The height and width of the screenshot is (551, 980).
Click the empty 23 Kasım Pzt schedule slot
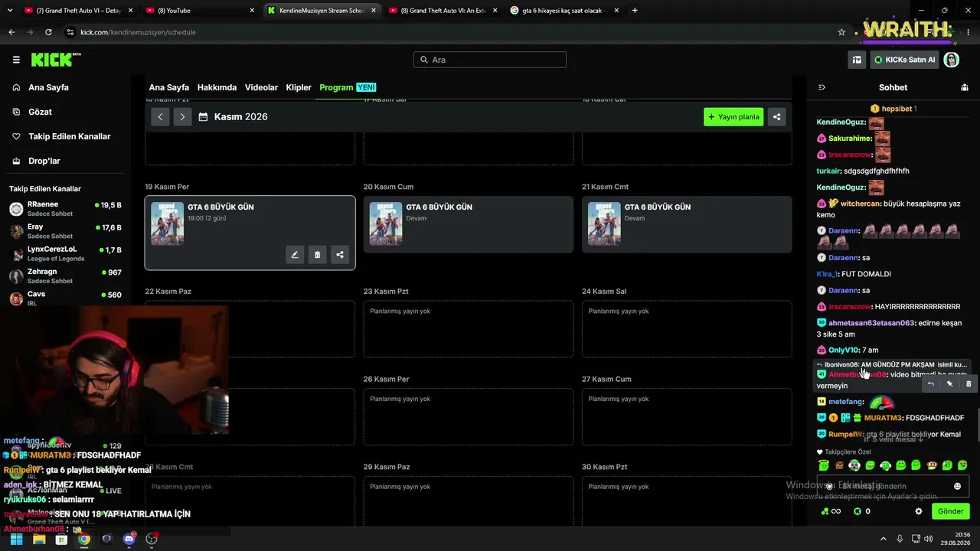[x=469, y=329]
